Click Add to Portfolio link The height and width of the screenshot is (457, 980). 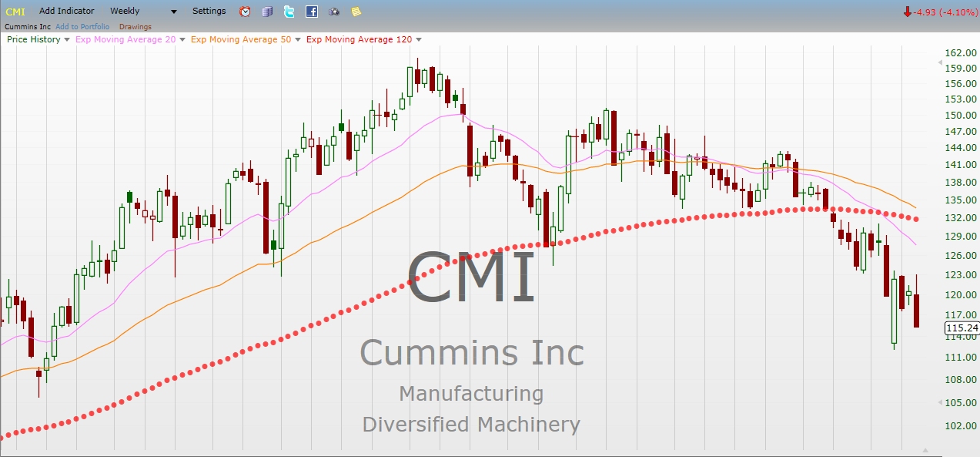click(82, 27)
